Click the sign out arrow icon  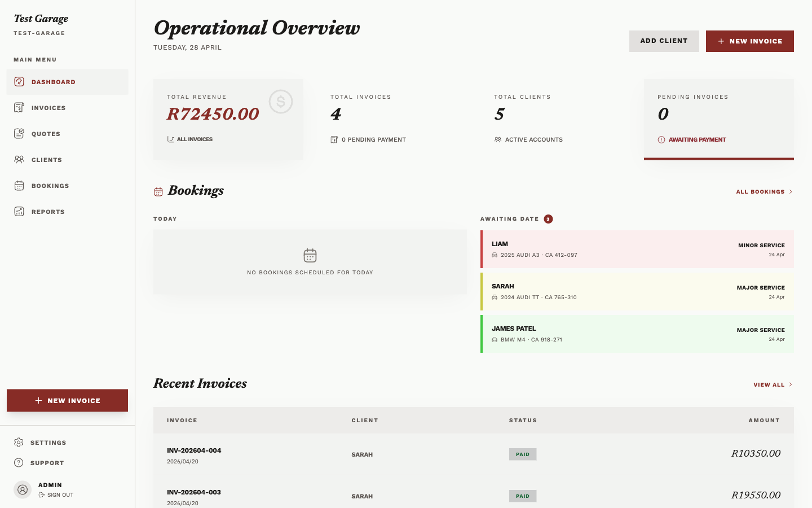tap(42, 495)
